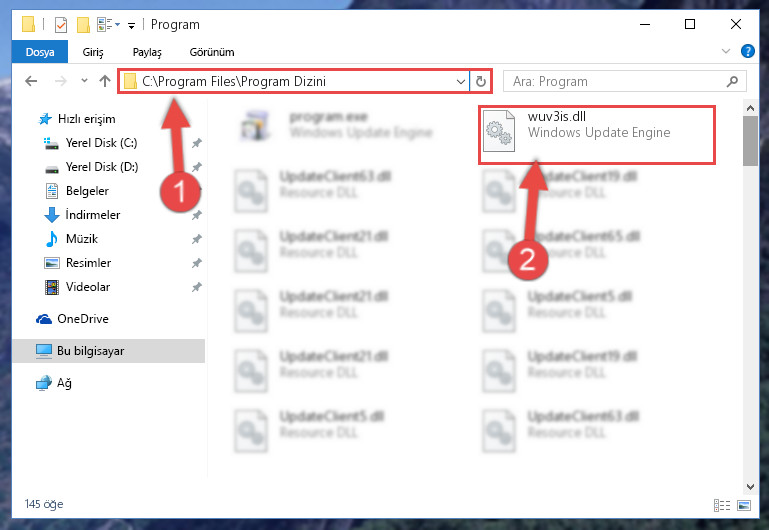Click the vertical scrollbar down arrow

pyautogui.click(x=750, y=486)
